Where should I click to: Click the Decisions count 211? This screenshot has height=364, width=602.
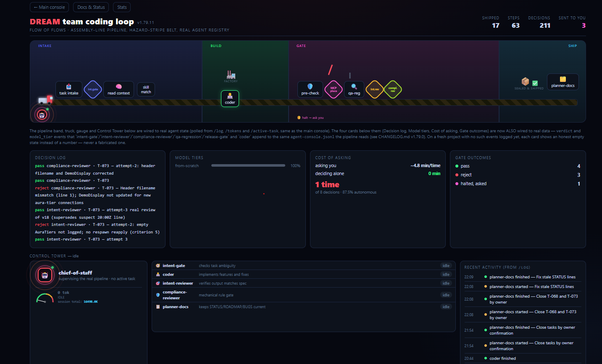[545, 26]
